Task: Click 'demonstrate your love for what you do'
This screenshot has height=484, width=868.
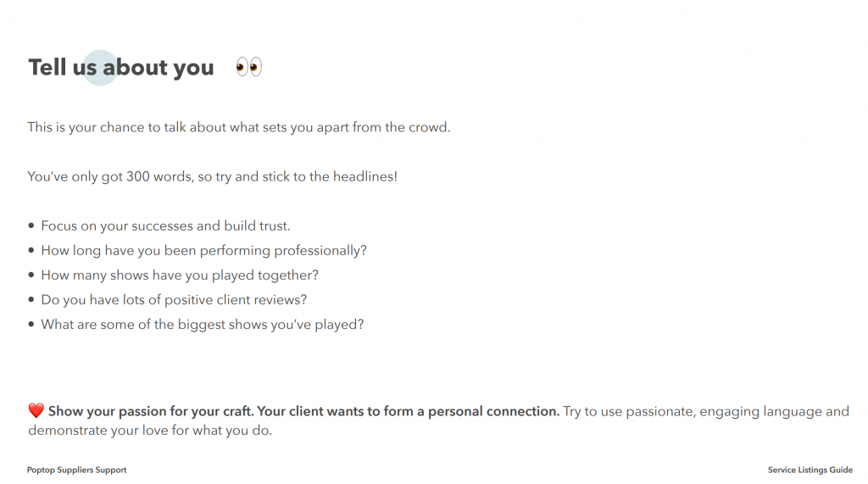Action: click(149, 431)
